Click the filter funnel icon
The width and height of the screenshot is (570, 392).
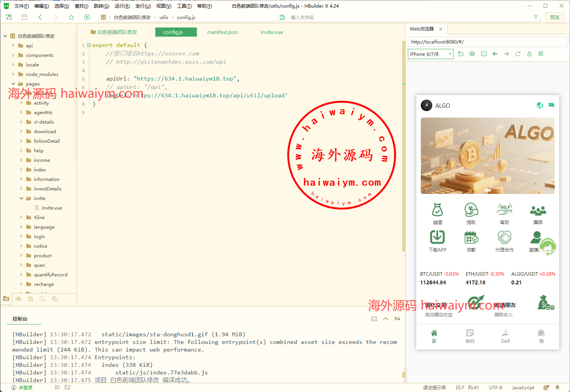536,17
